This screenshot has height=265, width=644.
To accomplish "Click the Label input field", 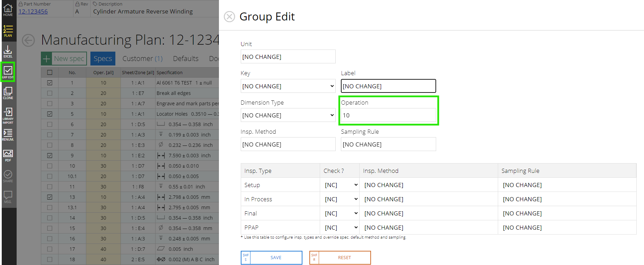I will click(388, 86).
